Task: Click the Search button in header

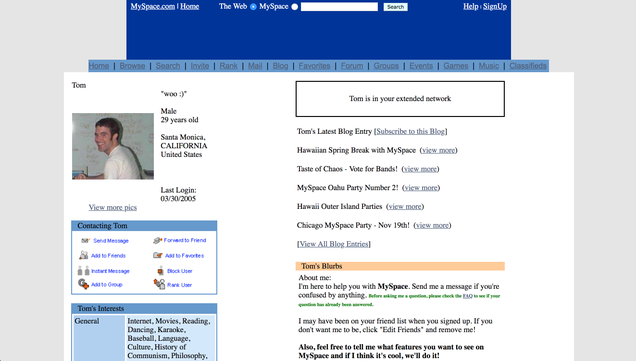Action: point(395,7)
